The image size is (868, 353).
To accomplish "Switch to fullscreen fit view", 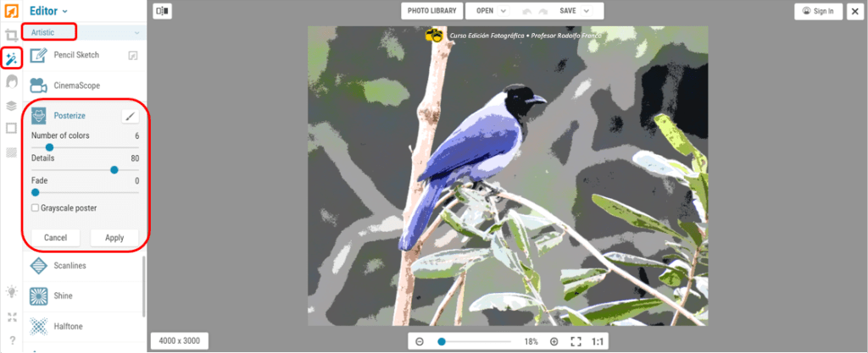I will pyautogui.click(x=576, y=341).
